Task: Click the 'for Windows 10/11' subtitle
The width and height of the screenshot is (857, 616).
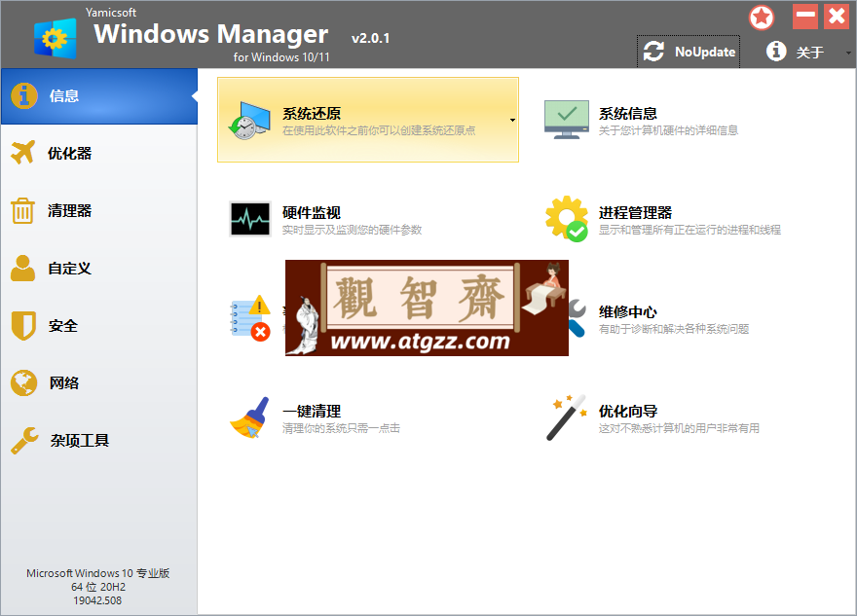Action: [281, 56]
